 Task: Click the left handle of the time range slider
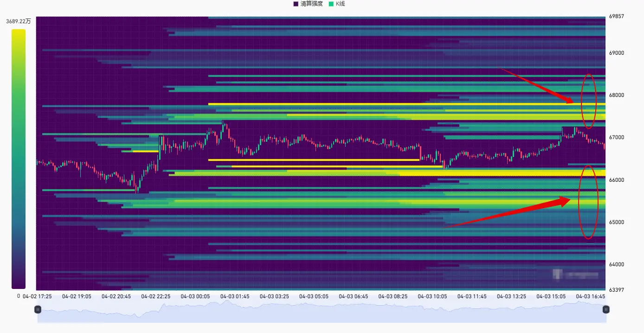38,309
